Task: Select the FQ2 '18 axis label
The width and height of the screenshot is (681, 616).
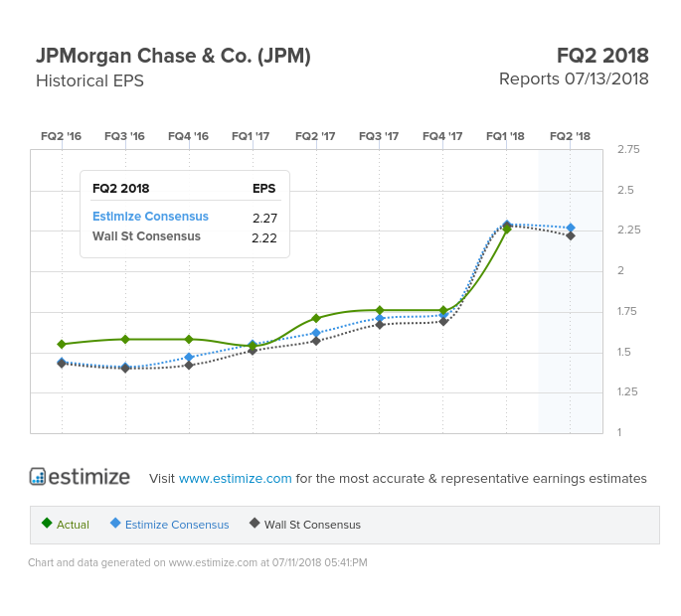Action: pos(571,136)
